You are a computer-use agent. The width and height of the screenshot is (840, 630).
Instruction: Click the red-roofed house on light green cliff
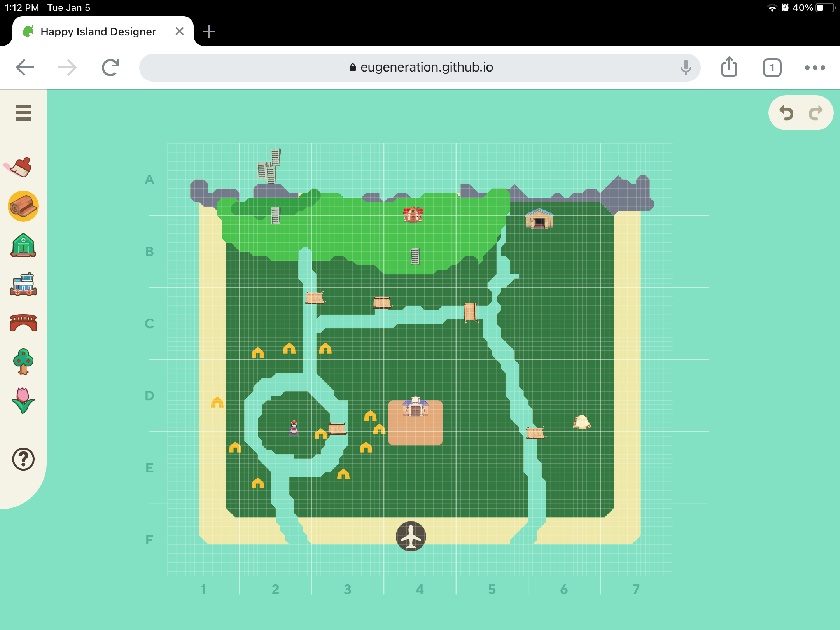point(413,214)
